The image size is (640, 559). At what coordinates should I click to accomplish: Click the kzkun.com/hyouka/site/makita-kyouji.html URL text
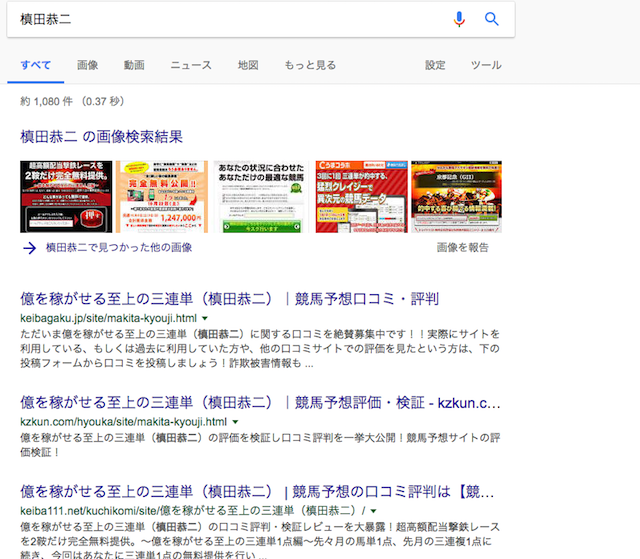[124, 422]
